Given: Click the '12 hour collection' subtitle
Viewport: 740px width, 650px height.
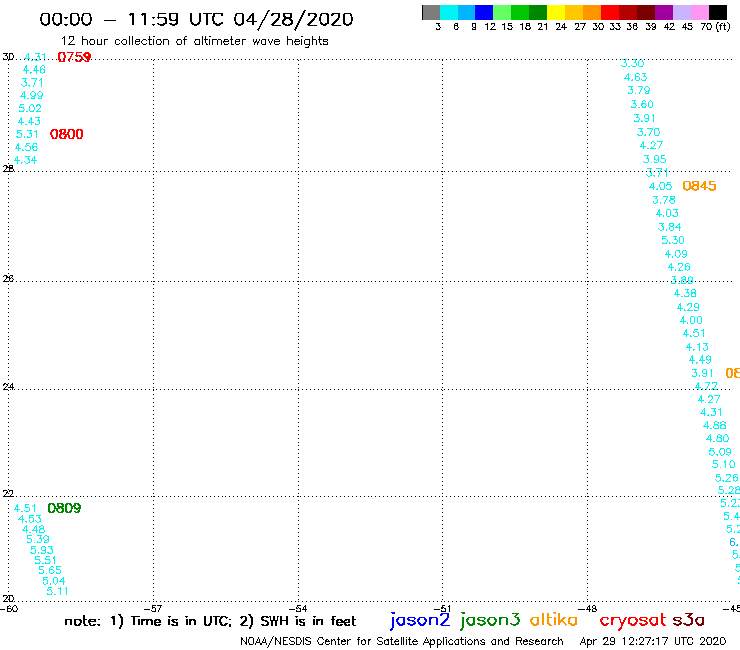Looking at the screenshot, I should [194, 41].
